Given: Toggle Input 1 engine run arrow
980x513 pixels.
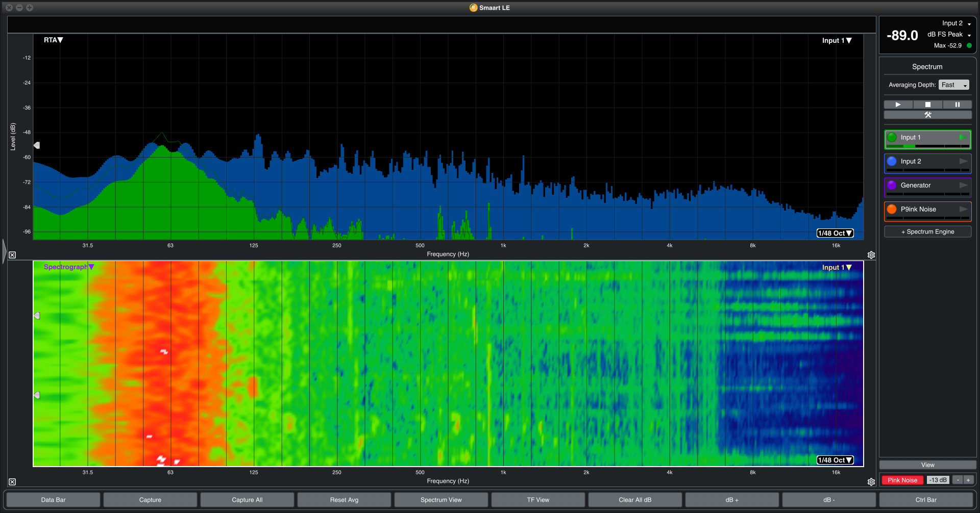Looking at the screenshot, I should tap(963, 137).
